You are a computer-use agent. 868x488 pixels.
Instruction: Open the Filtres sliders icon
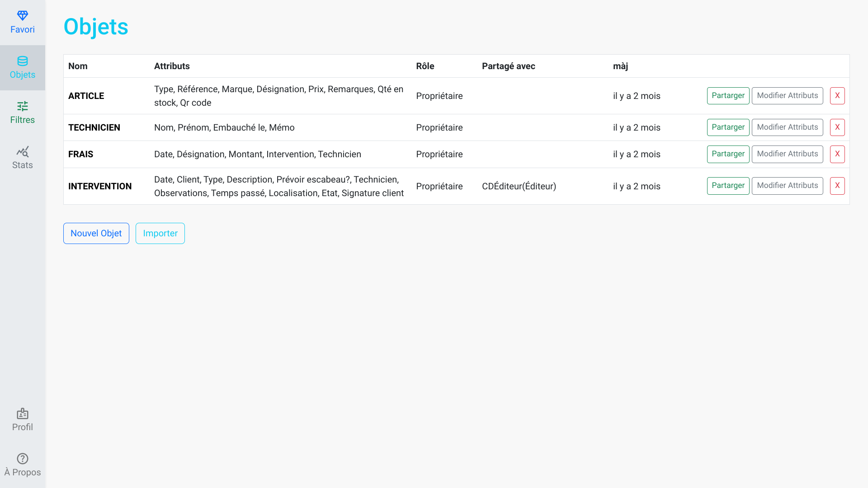point(23,106)
